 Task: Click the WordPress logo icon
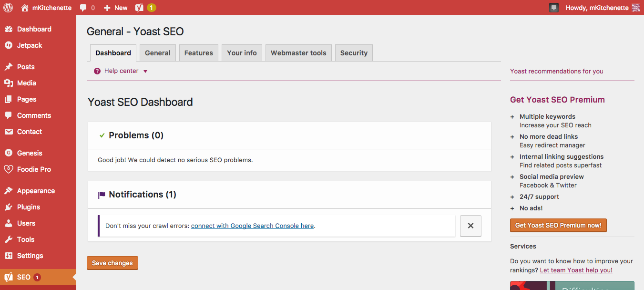[x=8, y=8]
